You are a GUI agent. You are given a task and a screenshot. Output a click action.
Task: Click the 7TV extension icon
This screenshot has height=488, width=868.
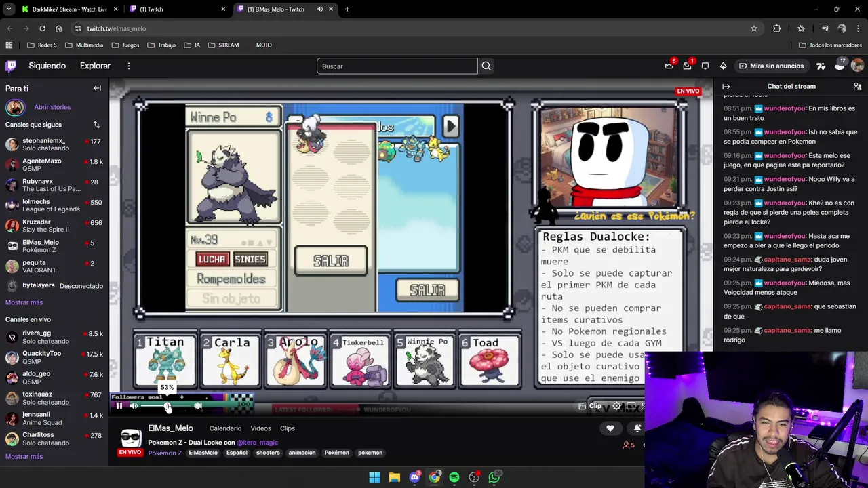(x=821, y=66)
